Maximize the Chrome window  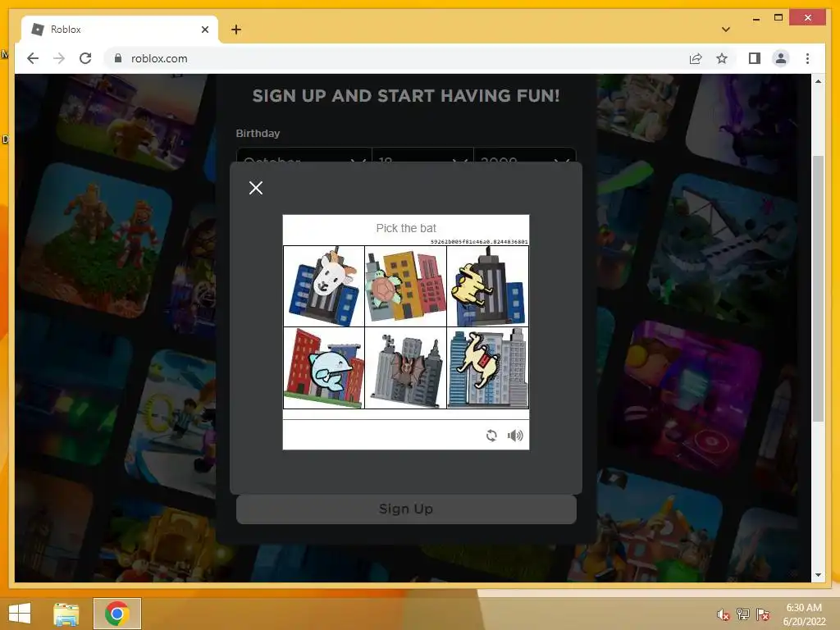tap(778, 18)
